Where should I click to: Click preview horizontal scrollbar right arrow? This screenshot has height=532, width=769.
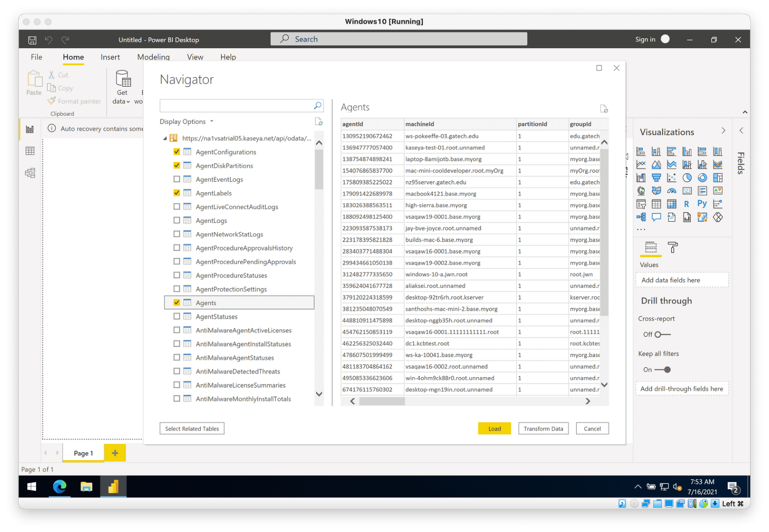click(587, 401)
